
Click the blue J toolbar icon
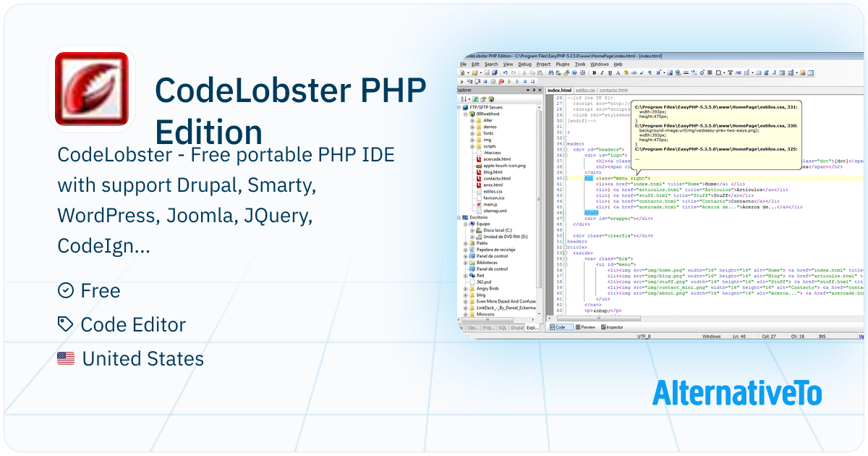pos(774,72)
